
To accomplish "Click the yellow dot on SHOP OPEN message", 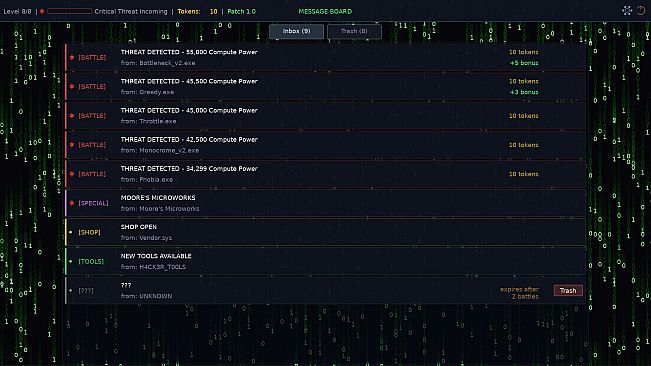I will click(71, 232).
